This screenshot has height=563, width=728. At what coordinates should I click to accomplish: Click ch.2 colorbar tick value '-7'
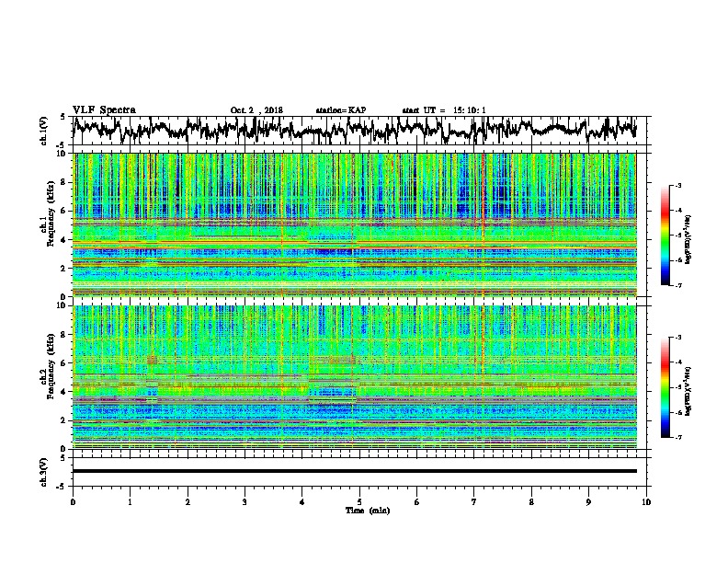pyautogui.click(x=677, y=437)
